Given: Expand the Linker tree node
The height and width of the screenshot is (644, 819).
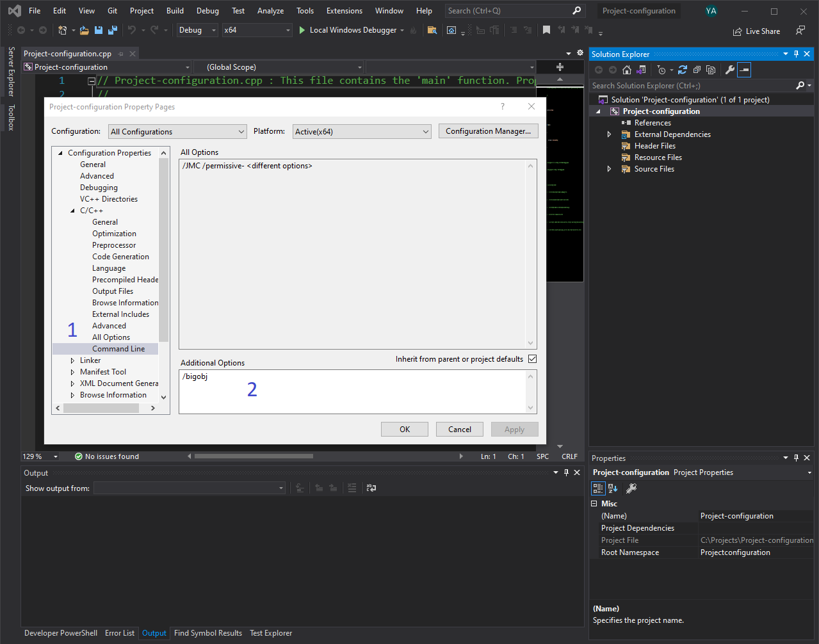Looking at the screenshot, I should coord(72,360).
